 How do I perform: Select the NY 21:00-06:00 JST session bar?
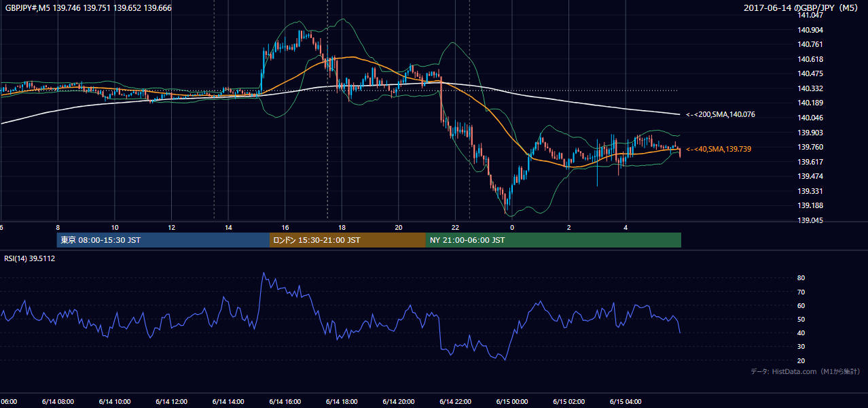click(x=554, y=240)
